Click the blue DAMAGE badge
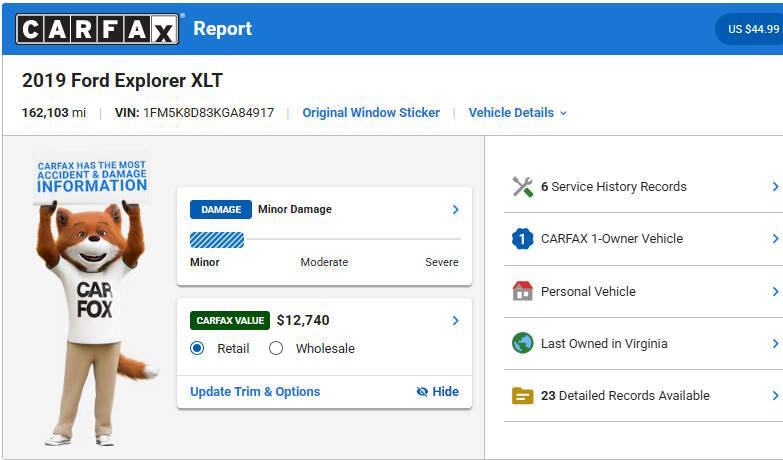Screen dimensions: 783x460 pyautogui.click(x=221, y=210)
